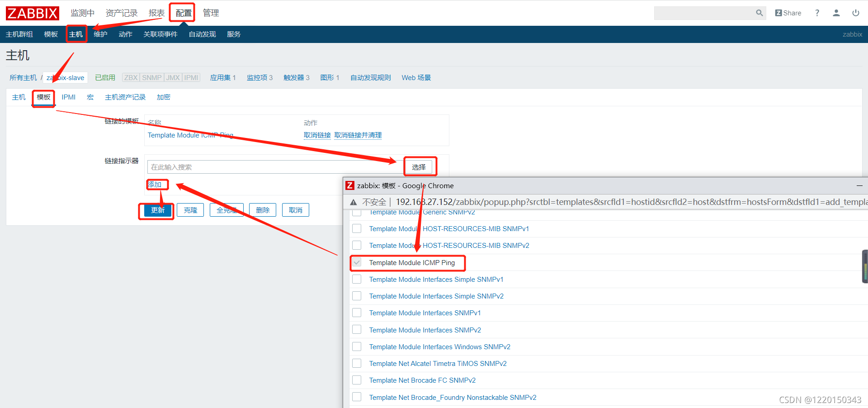
Task: Open 自动发现规则 link
Action: (x=371, y=78)
